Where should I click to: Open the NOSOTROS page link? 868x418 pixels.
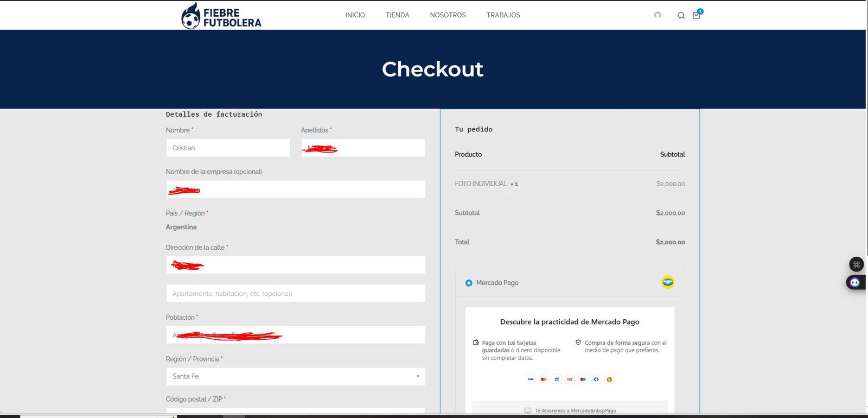(x=448, y=15)
